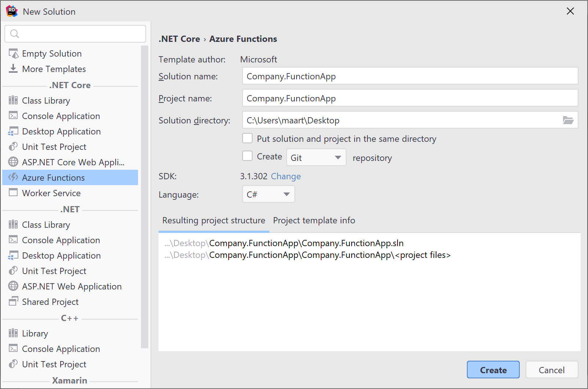The height and width of the screenshot is (389, 588).
Task: Close the New Solution dialog
Action: pos(570,11)
